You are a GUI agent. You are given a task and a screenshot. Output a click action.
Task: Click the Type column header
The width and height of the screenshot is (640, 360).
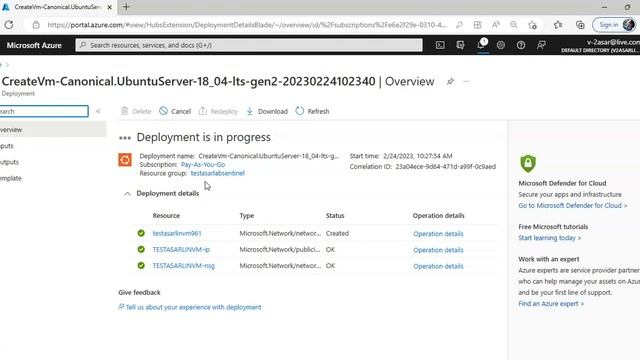click(247, 216)
